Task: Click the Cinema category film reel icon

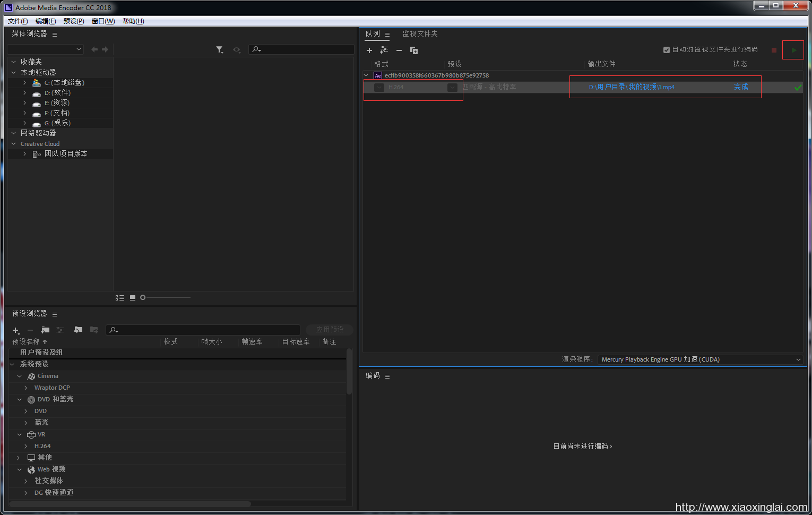Action: coord(31,376)
